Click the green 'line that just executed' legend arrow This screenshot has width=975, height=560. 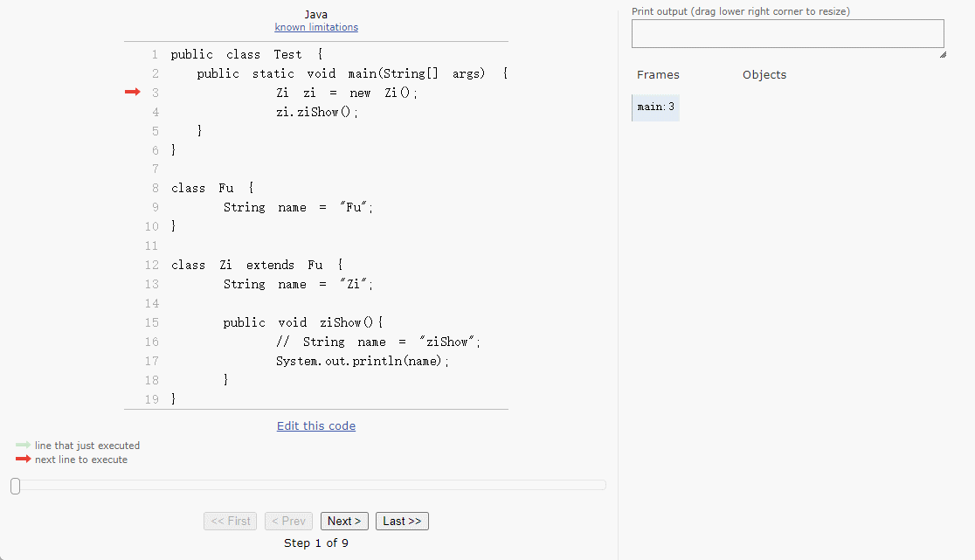coord(23,446)
